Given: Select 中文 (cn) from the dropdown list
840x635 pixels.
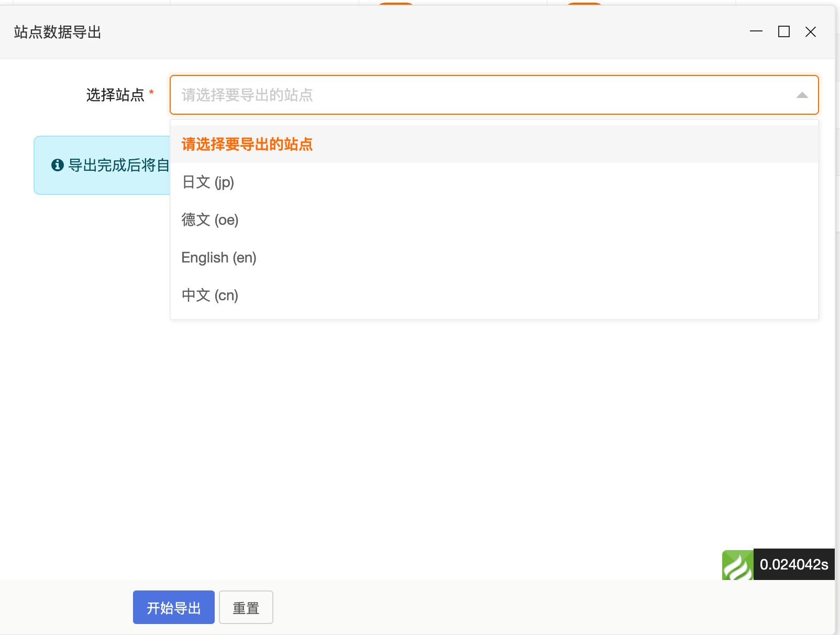Looking at the screenshot, I should tap(209, 295).
